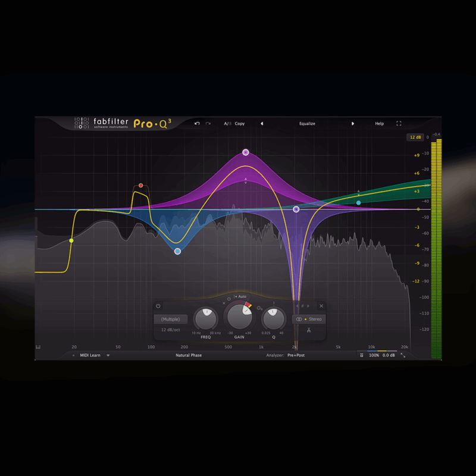This screenshot has width=476, height=476.
Task: Click the FabFilter logo icon
Action: tap(82, 123)
